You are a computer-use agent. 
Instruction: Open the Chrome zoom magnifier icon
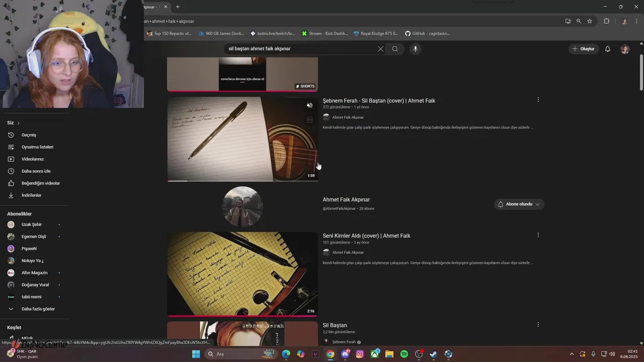[579, 21]
